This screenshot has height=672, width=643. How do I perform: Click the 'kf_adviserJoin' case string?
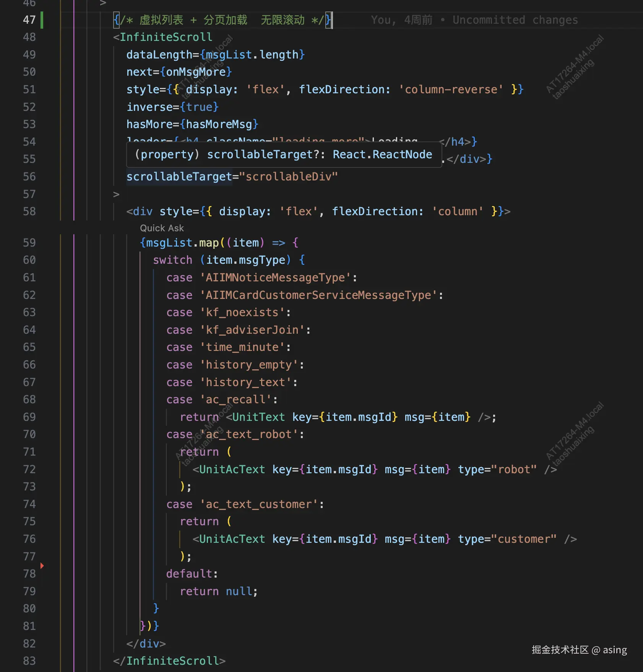252,330
